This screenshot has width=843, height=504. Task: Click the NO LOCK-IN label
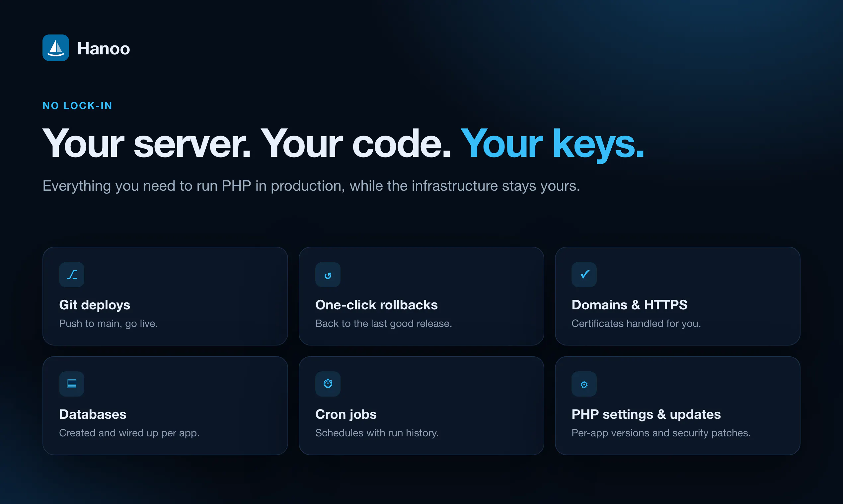(78, 106)
